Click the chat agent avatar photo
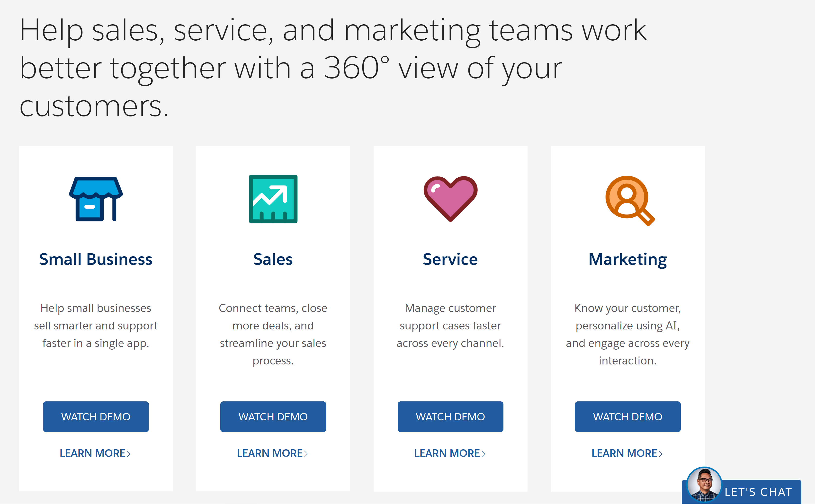815x504 pixels. [704, 485]
